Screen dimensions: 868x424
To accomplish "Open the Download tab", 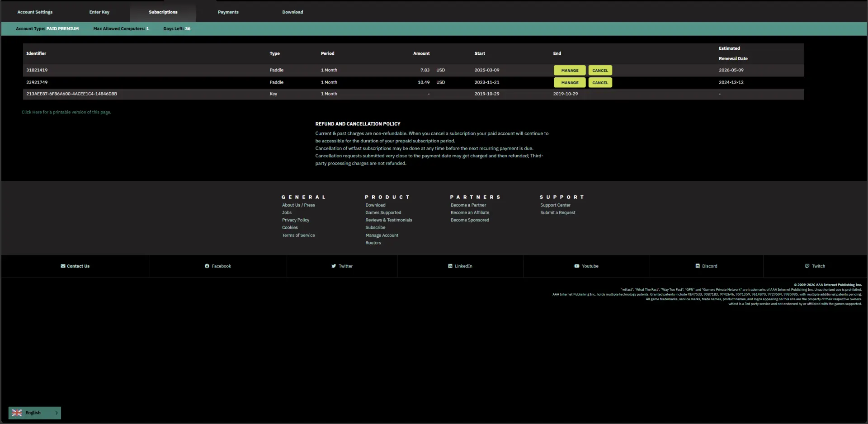I will 292,12.
